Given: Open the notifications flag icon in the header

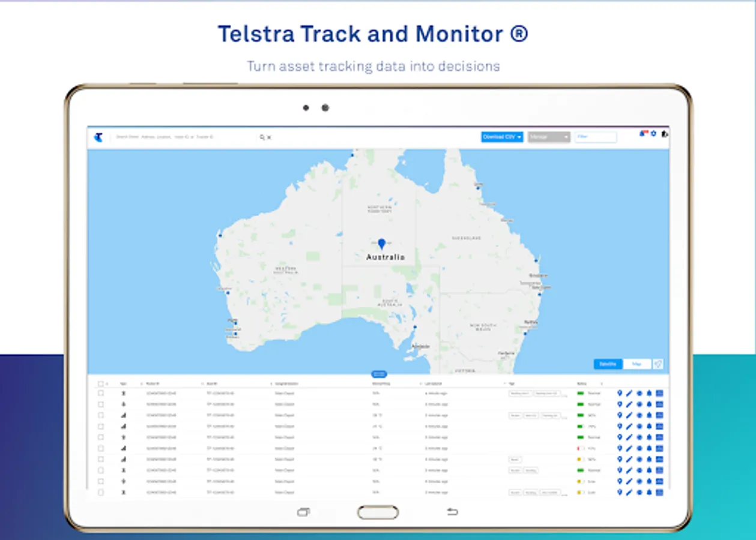Looking at the screenshot, I should point(644,133).
